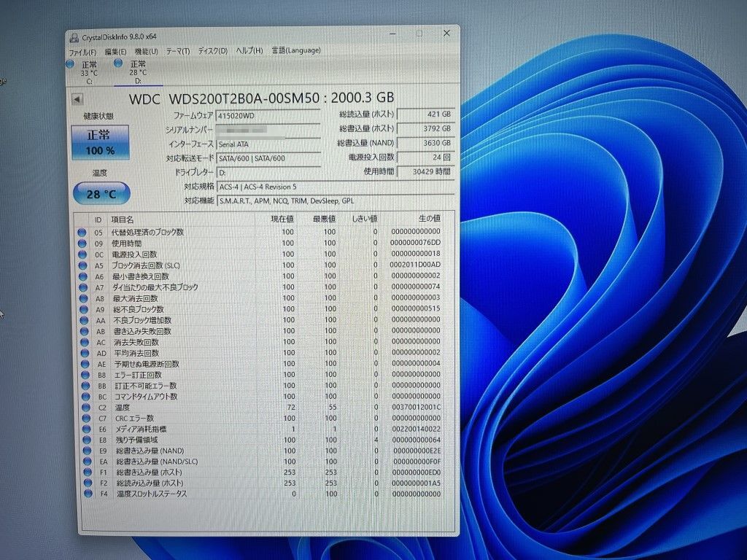Open the テーマ menu
The width and height of the screenshot is (747, 560).
pos(177,51)
